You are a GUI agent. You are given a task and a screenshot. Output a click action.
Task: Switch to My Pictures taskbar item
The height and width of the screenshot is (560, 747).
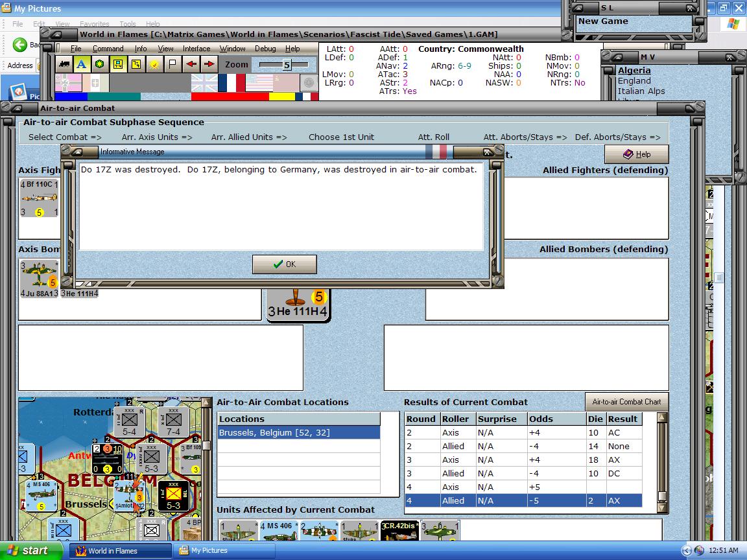coord(224,551)
